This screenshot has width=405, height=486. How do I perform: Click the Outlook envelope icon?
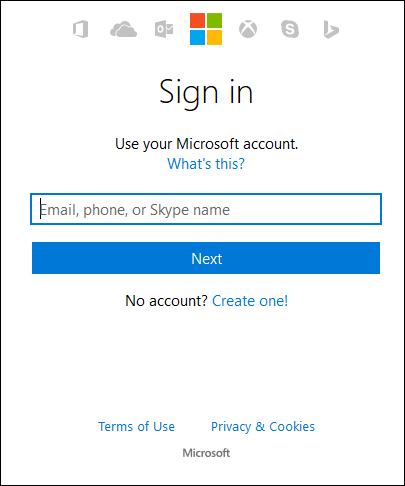click(x=164, y=29)
